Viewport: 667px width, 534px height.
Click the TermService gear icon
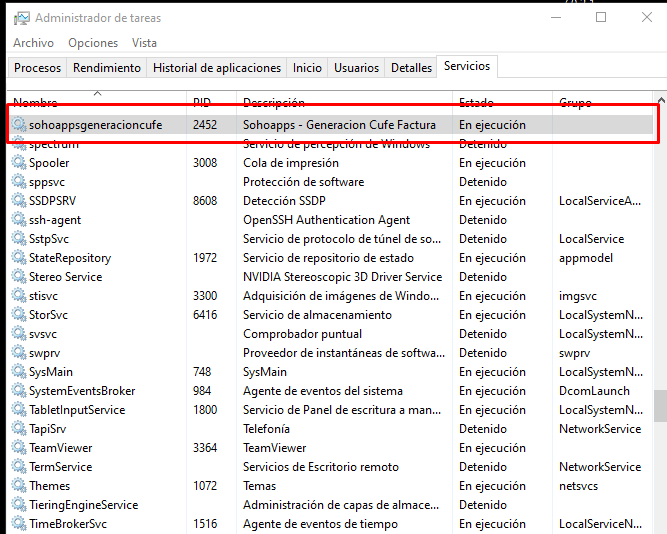click(x=18, y=467)
